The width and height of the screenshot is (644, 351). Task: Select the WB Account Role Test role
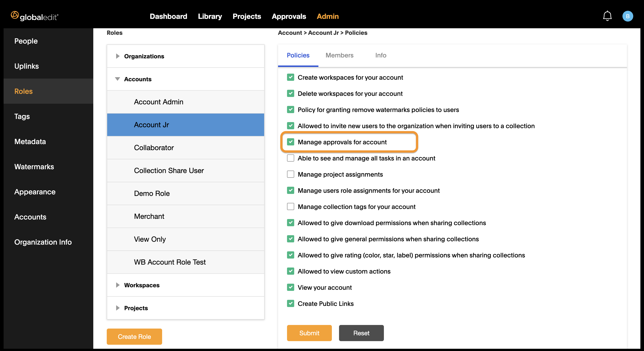click(x=185, y=262)
